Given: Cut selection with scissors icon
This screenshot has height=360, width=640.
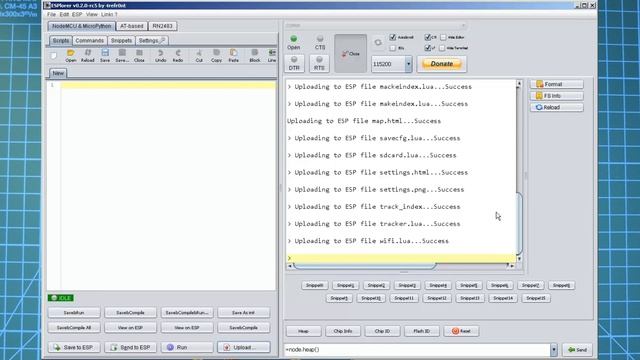Looking at the screenshot, I should [199, 56].
